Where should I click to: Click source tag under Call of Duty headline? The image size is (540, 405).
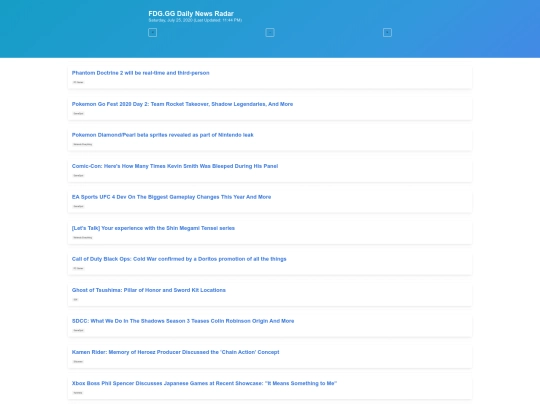click(x=78, y=268)
